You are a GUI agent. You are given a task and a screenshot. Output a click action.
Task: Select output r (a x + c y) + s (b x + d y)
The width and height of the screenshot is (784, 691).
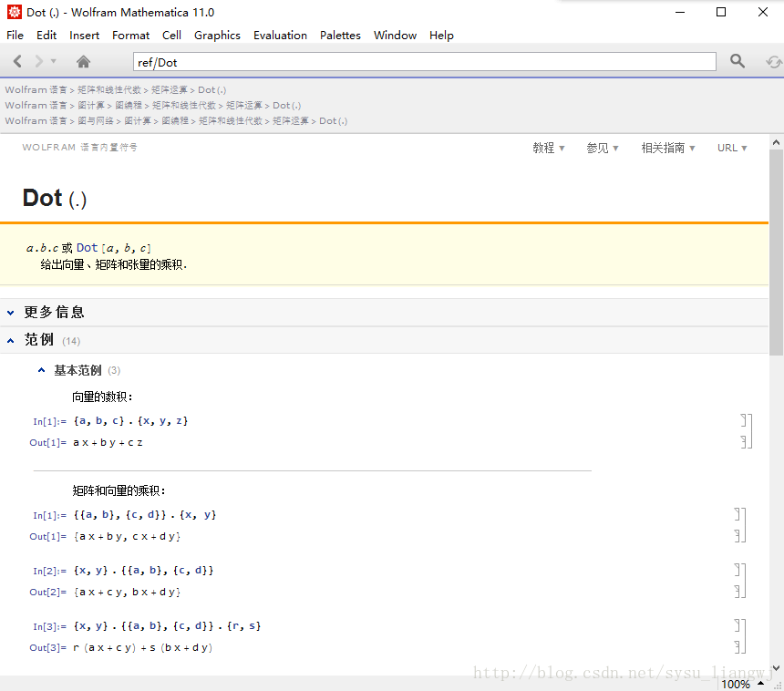tap(143, 647)
